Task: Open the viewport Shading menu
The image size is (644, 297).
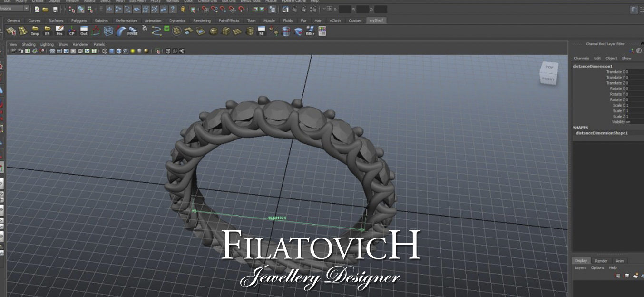Action: (29, 44)
